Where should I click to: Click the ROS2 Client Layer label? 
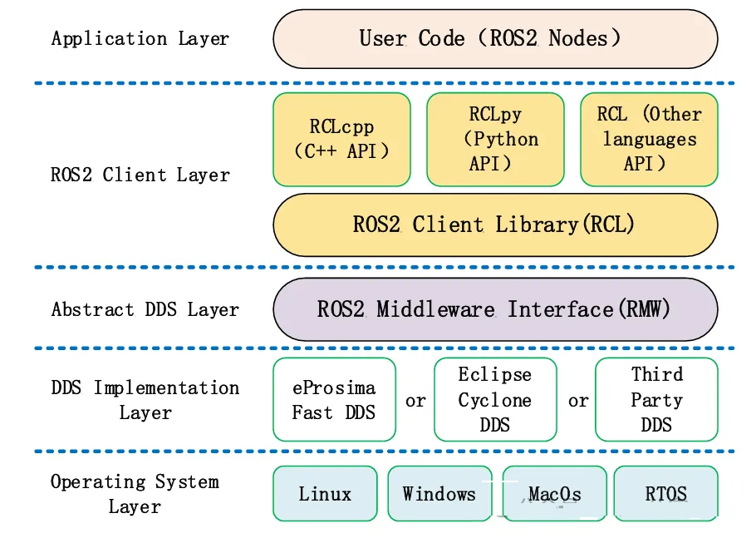(x=140, y=175)
